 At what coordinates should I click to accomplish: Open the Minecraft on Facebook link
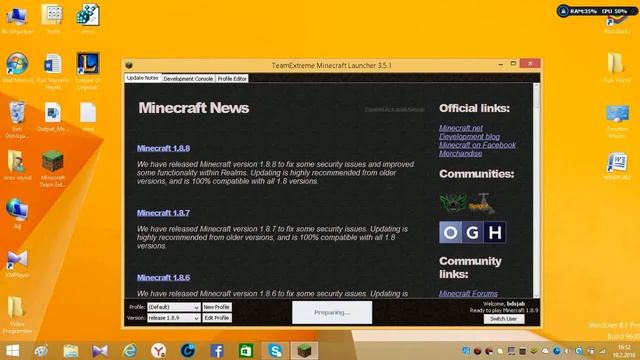pyautogui.click(x=477, y=145)
